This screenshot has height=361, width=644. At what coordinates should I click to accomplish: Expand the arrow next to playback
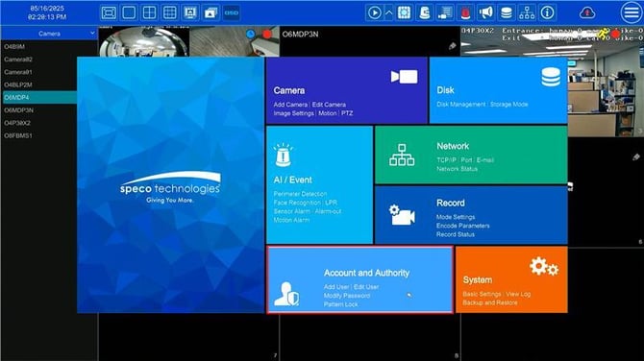coord(388,12)
